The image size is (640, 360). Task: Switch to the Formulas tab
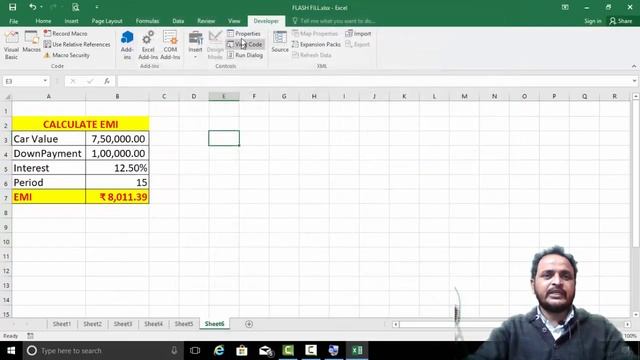click(x=147, y=21)
